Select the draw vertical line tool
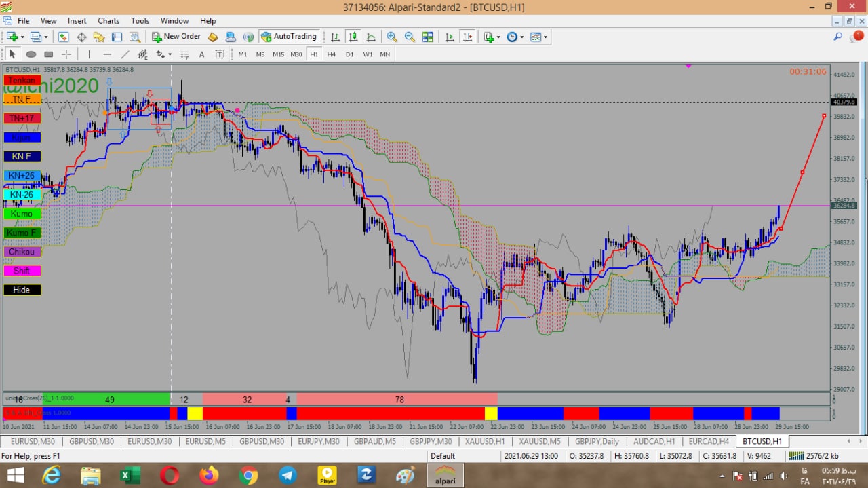The image size is (868, 488). pos(89,54)
